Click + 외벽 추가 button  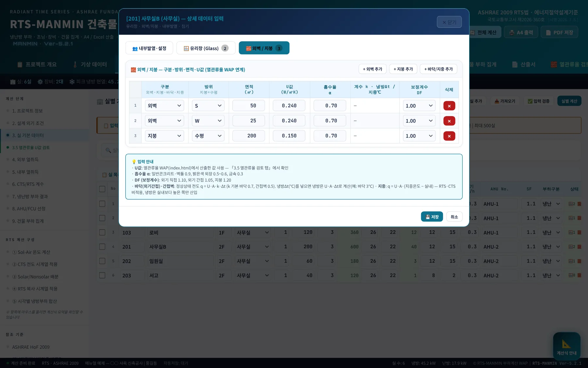(x=372, y=69)
